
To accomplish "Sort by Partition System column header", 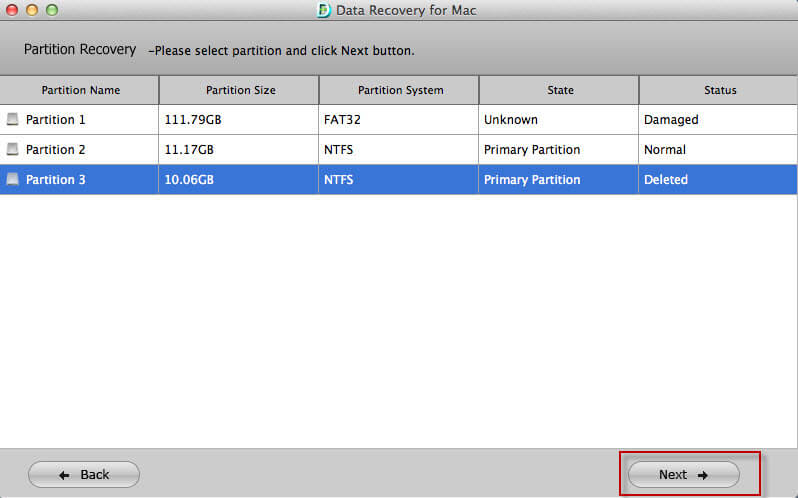I will coord(399,90).
